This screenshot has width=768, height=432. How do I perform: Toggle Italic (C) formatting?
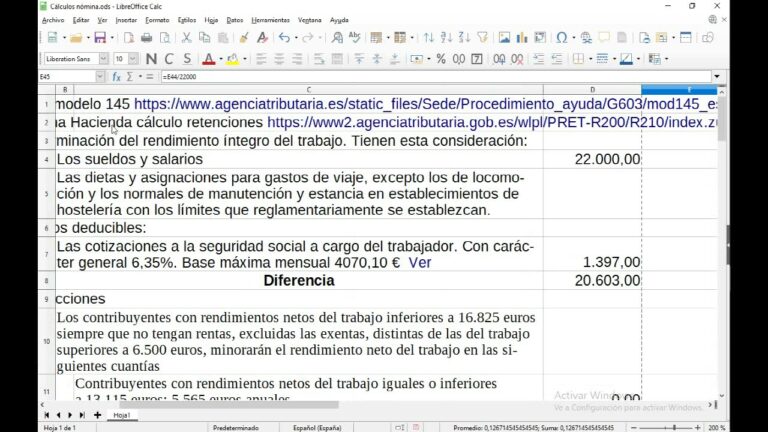169,59
